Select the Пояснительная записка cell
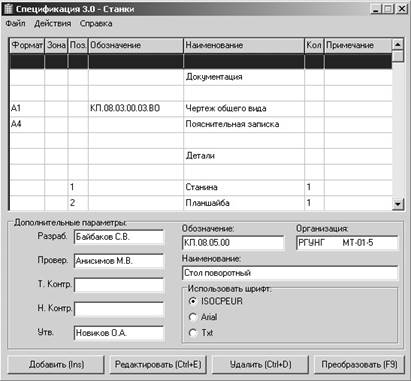The height and width of the screenshot is (381, 411). 244,124
